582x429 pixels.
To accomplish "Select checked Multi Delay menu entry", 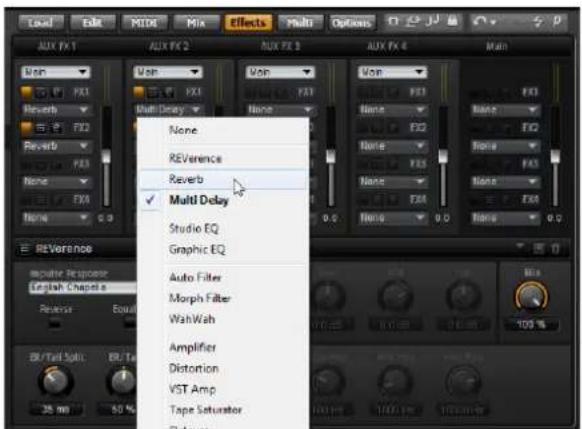I will click(x=223, y=200).
